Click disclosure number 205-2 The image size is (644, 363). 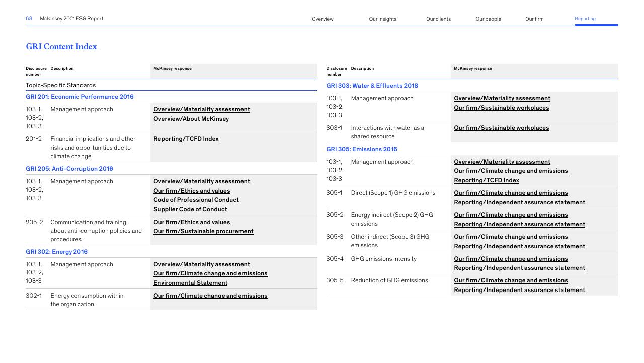pos(34,222)
